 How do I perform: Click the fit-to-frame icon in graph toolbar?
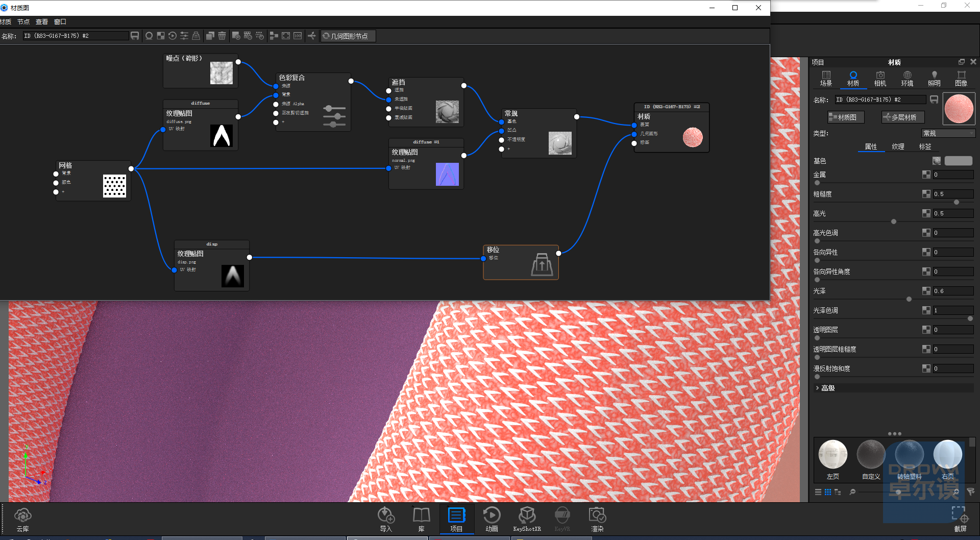click(x=286, y=36)
